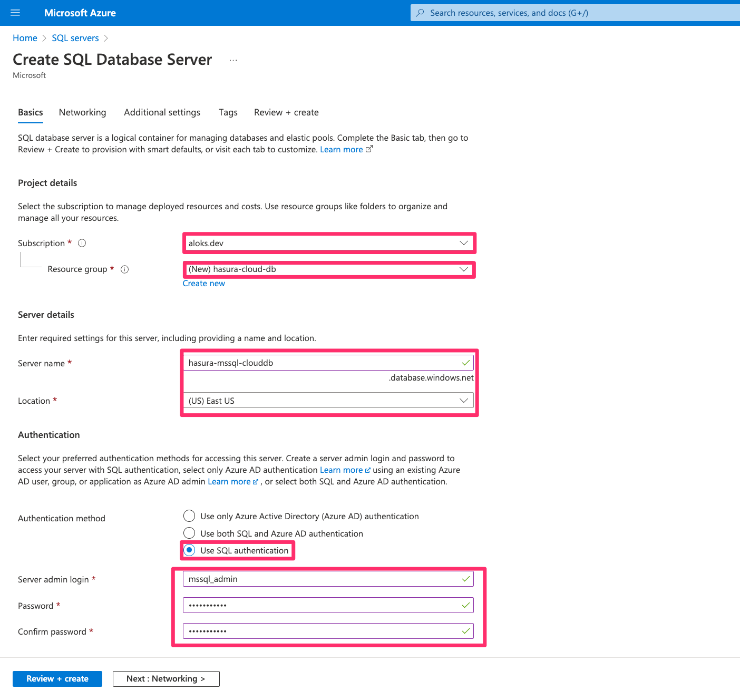Click the Review + create button
740x700 pixels.
coord(57,679)
